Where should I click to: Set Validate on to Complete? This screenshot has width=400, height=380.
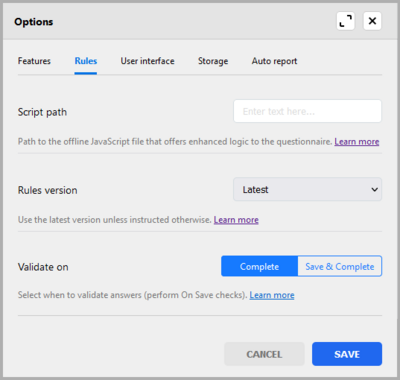[259, 266]
